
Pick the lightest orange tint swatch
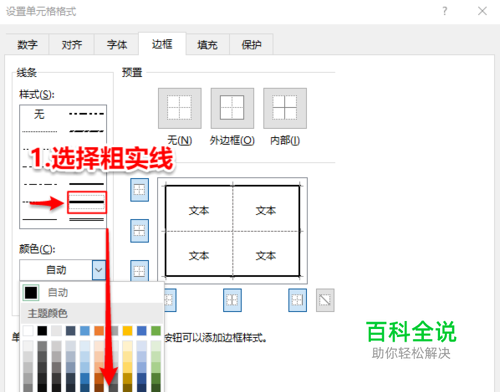pos(99,346)
